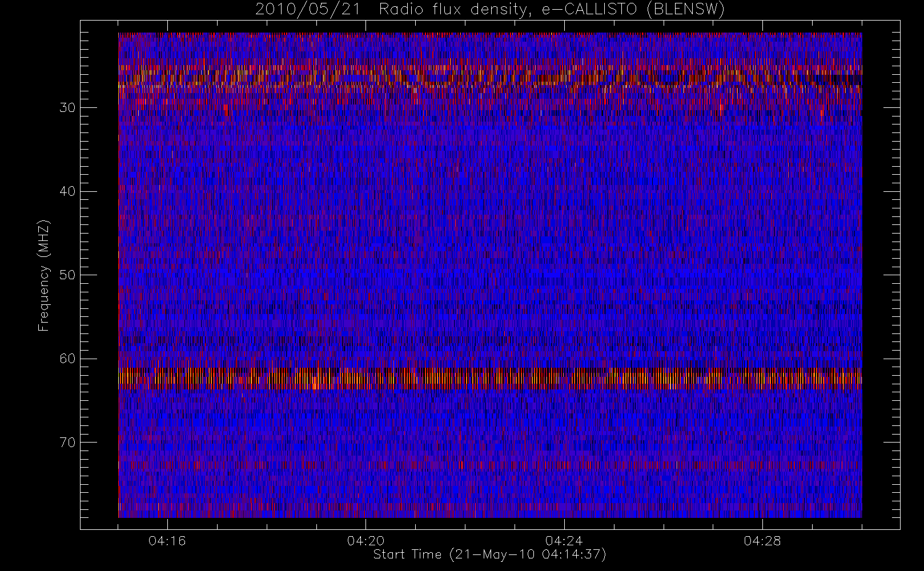Click the 04:16 time tick label
Screen dimensions: 924x571
tap(167, 541)
